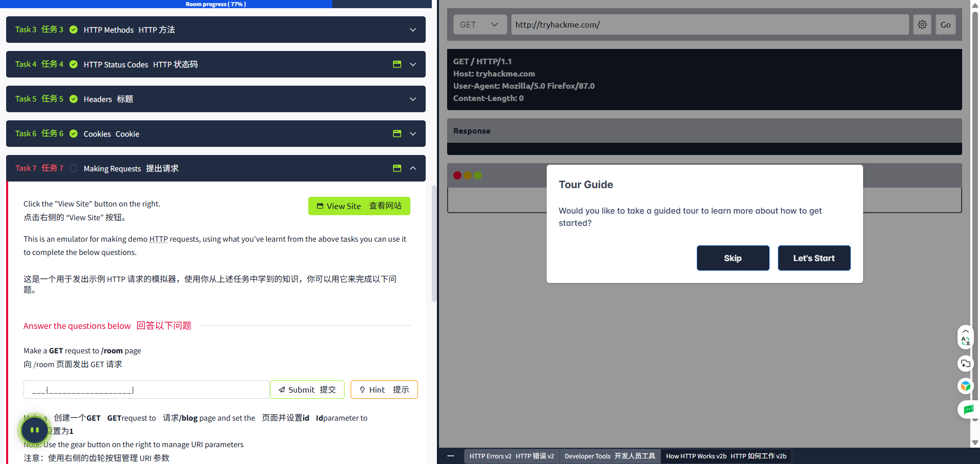The height and width of the screenshot is (464, 980).
Task: Click the Task 7 incomplete status circle
Action: [73, 168]
